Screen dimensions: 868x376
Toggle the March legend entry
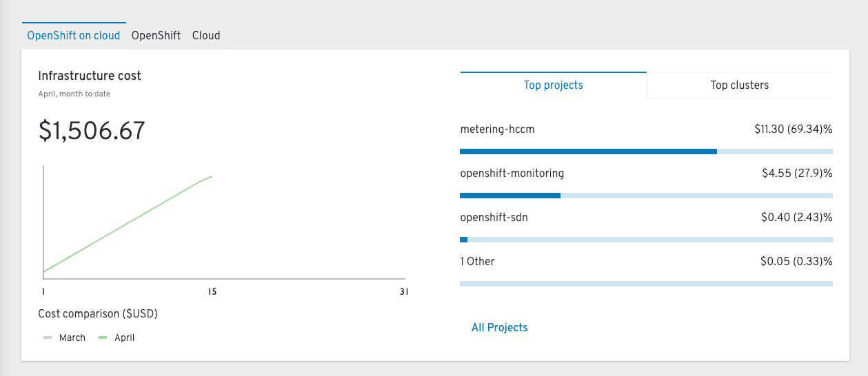click(x=64, y=337)
